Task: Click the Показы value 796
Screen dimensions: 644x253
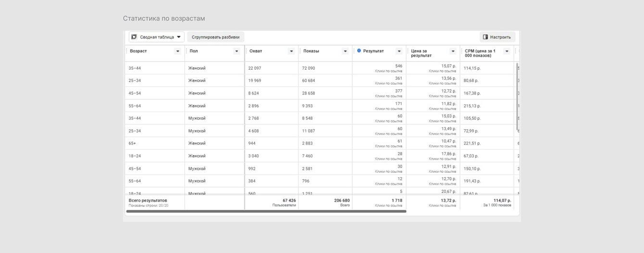Action: click(306, 181)
